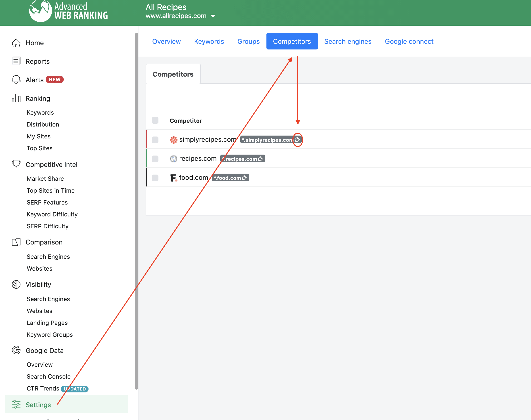
Task: Open My Sites under Ranking
Action: point(39,136)
